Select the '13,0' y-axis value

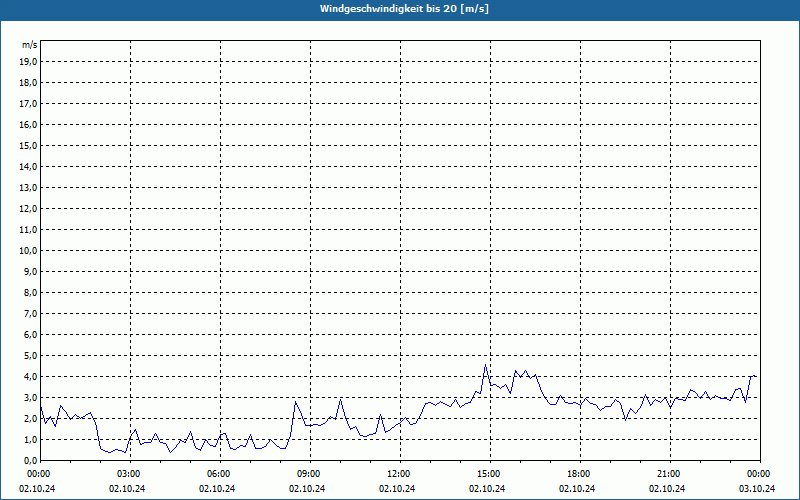(x=28, y=187)
